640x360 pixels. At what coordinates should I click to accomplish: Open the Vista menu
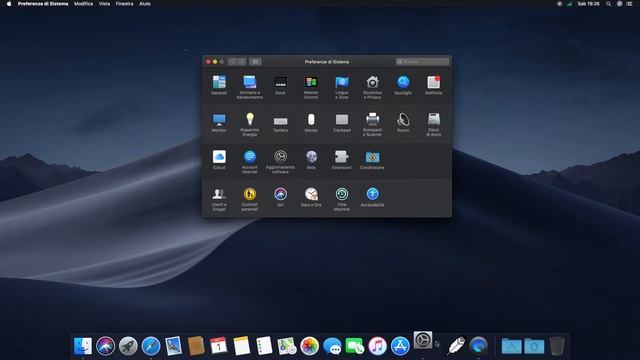pos(104,4)
